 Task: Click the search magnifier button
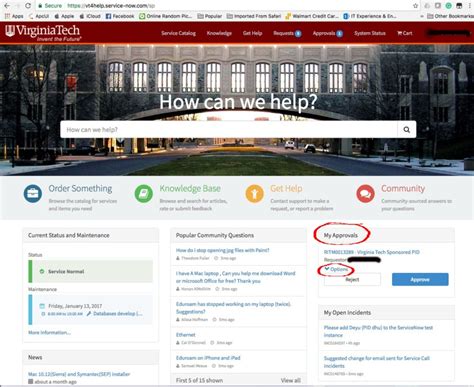pyautogui.click(x=407, y=129)
